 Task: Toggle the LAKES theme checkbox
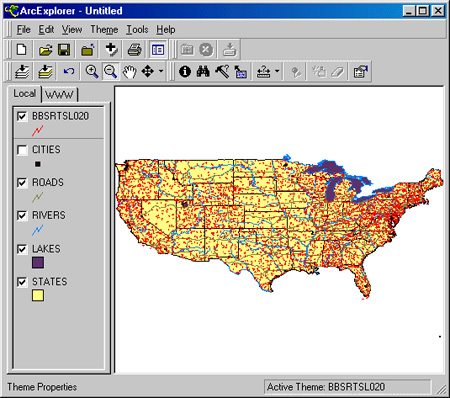[22, 249]
